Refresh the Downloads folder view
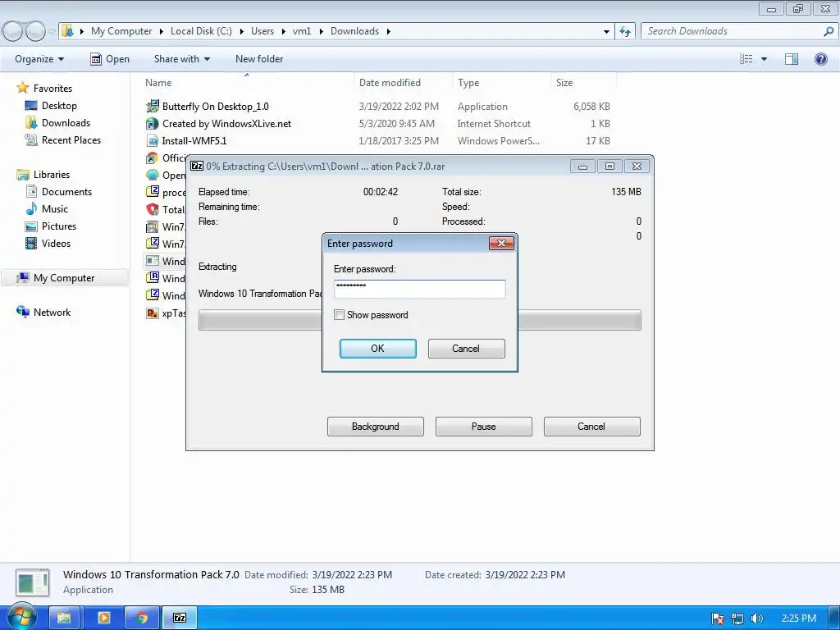The image size is (840, 630). (624, 32)
